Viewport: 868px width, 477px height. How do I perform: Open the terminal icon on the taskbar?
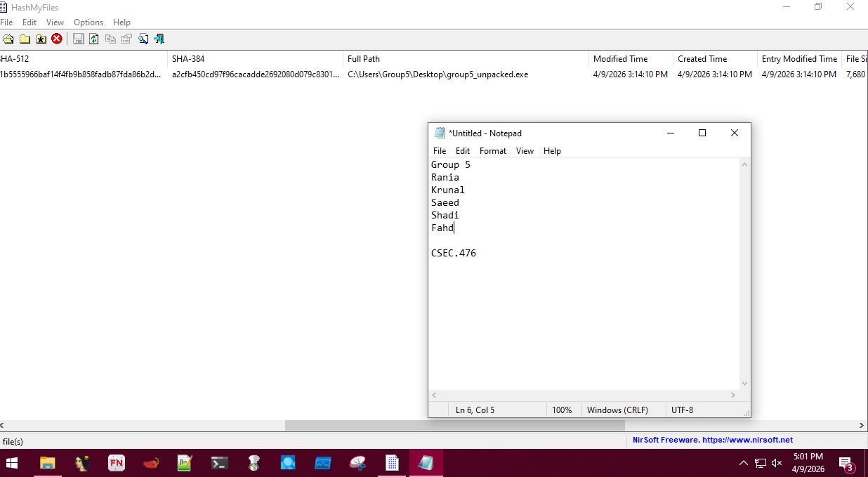click(x=220, y=463)
